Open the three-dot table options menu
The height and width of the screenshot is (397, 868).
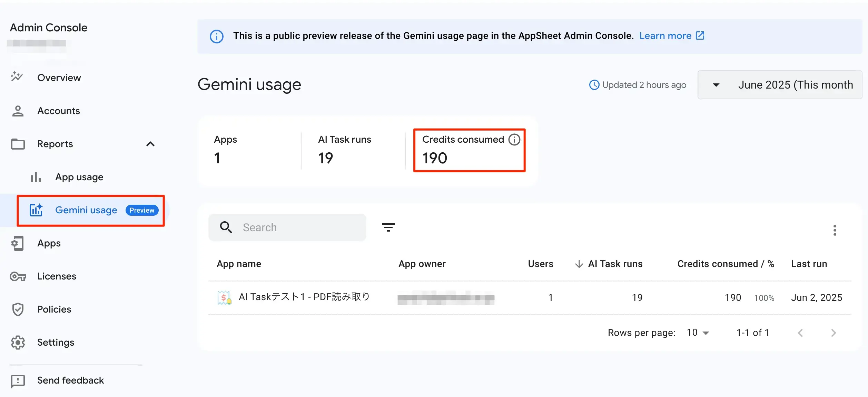[x=835, y=230]
